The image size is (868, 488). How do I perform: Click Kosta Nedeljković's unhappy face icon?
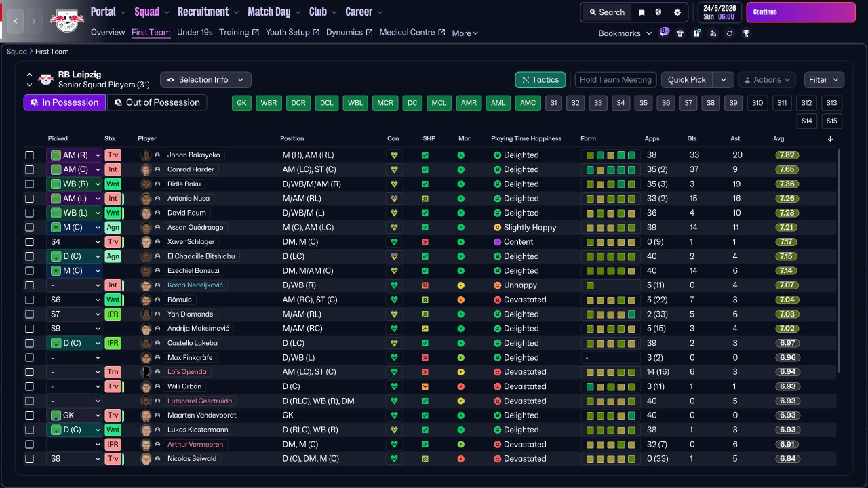(497, 285)
